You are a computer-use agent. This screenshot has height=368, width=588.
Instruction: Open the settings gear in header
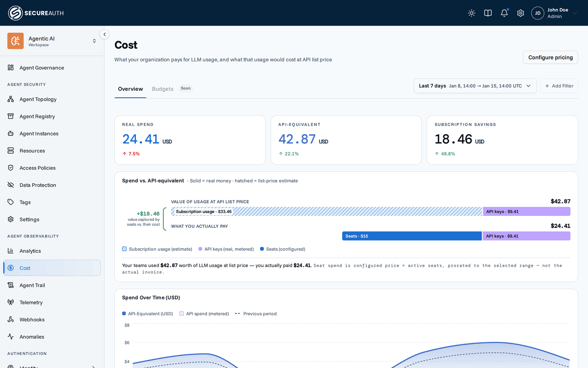click(x=521, y=13)
